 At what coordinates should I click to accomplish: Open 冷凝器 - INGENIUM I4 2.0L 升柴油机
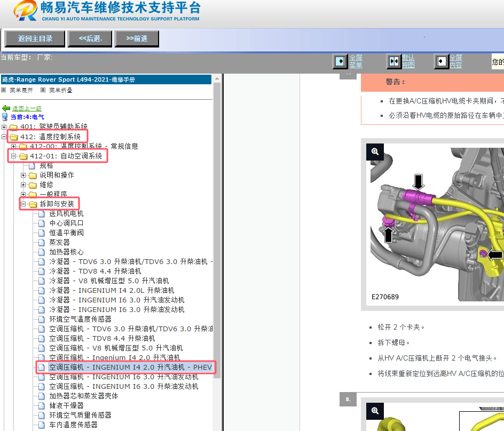pos(112,291)
